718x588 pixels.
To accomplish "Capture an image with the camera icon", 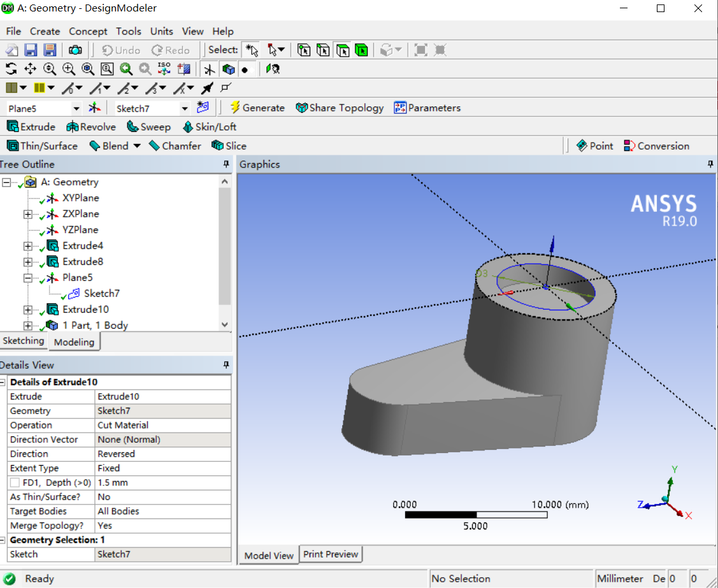I will click(75, 50).
